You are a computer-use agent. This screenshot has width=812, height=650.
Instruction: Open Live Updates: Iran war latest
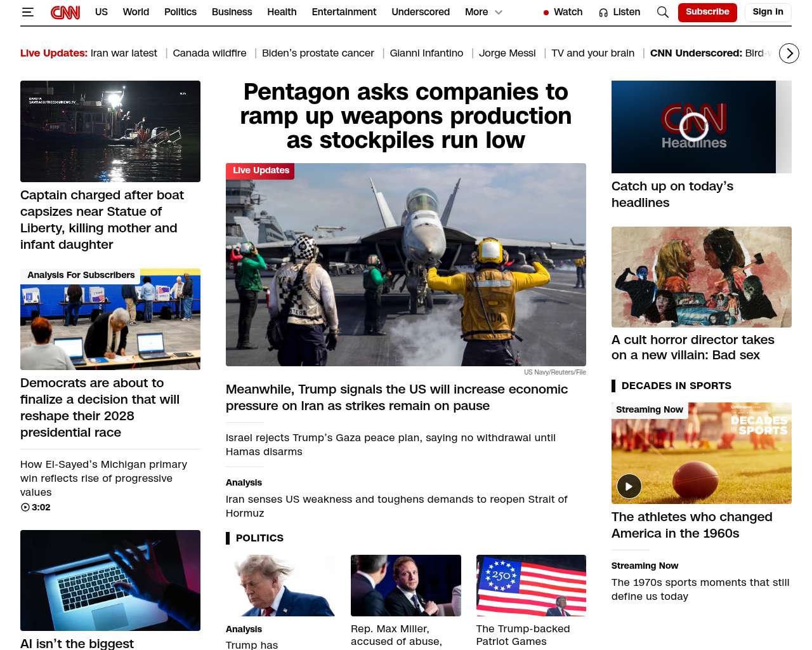89,53
